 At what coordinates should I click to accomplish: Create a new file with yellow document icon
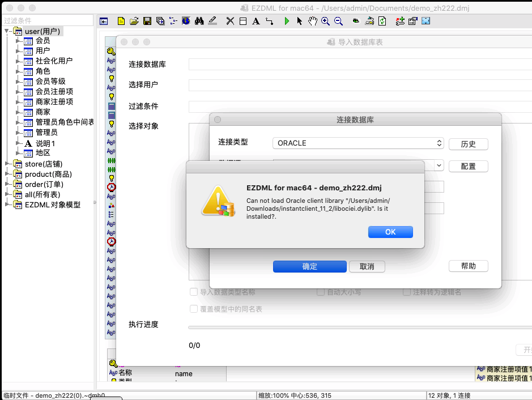pyautogui.click(x=121, y=21)
